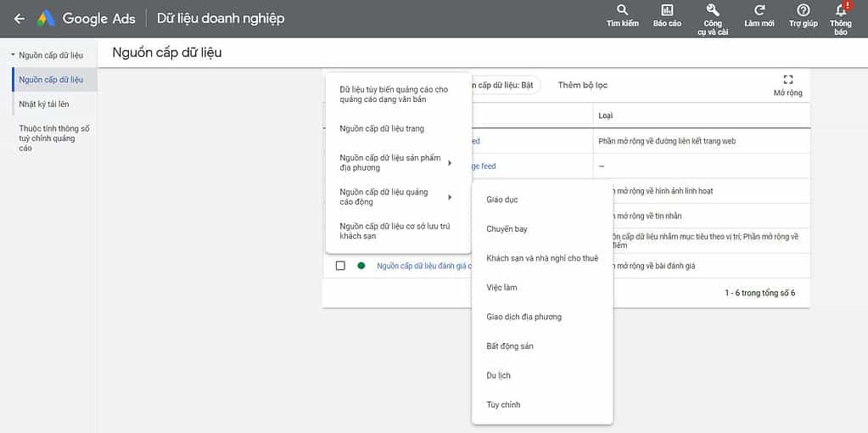
Task: Select Nguồn cấp dữ liệu sidebar item
Action: (x=55, y=80)
